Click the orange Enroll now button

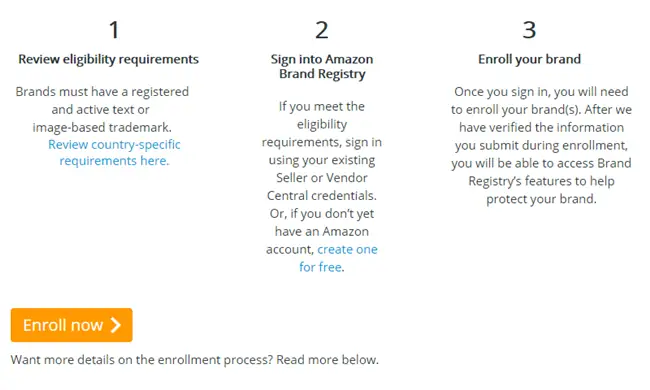[72, 325]
